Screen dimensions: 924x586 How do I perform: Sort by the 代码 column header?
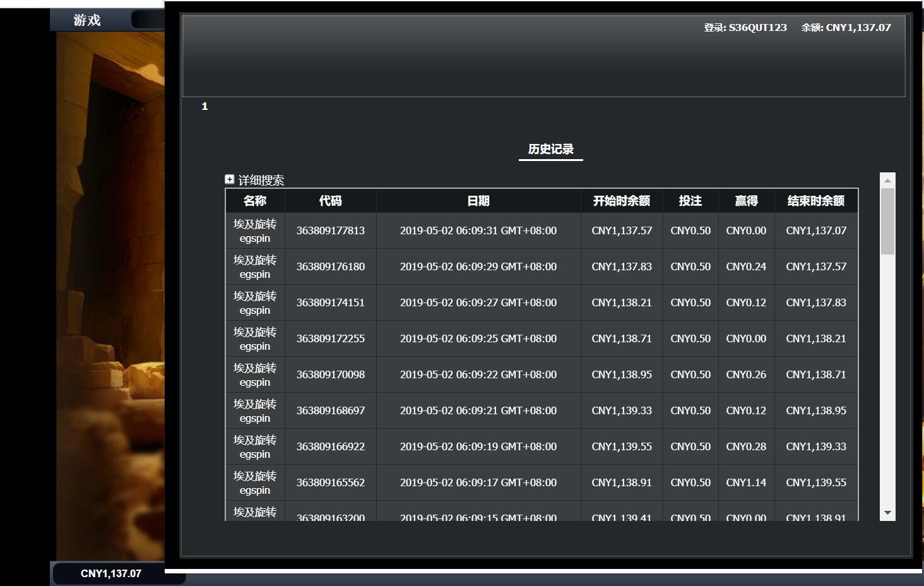331,201
